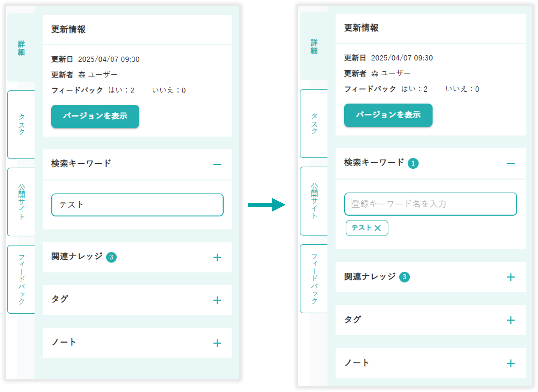Remove the テスト keyword chip via its X icon
This screenshot has height=392, width=538.
(377, 228)
